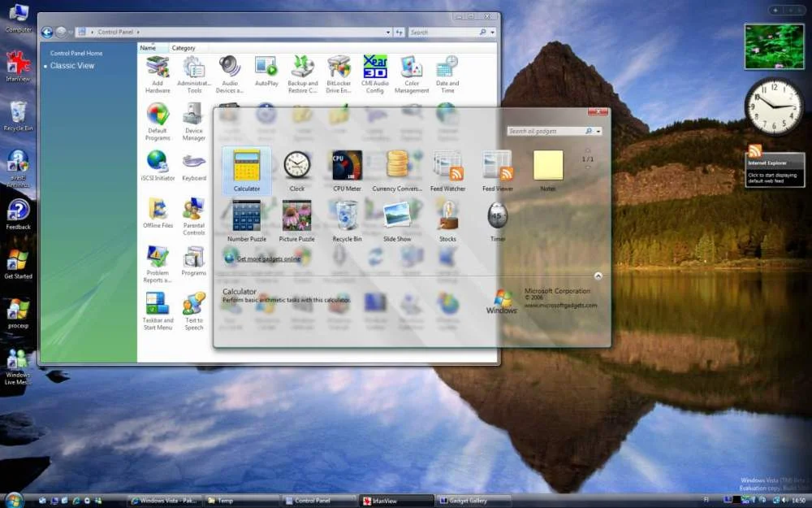812x508 pixels.
Task: Choose the Currency Conversion gadget
Action: click(397, 166)
